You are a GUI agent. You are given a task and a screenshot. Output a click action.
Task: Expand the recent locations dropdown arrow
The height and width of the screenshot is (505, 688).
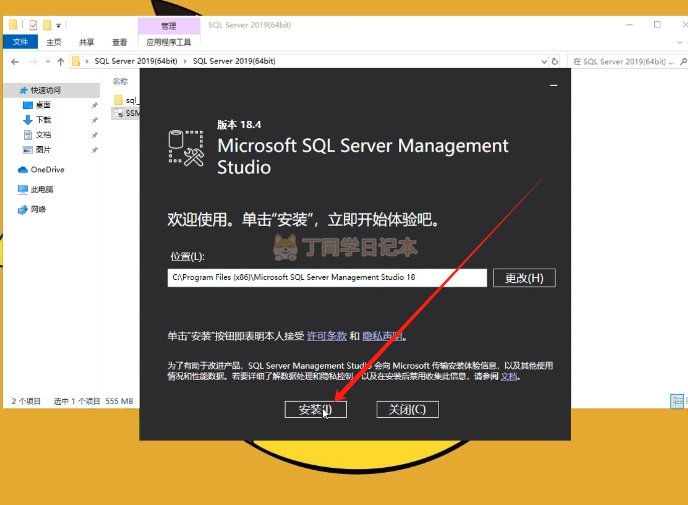(x=46, y=61)
